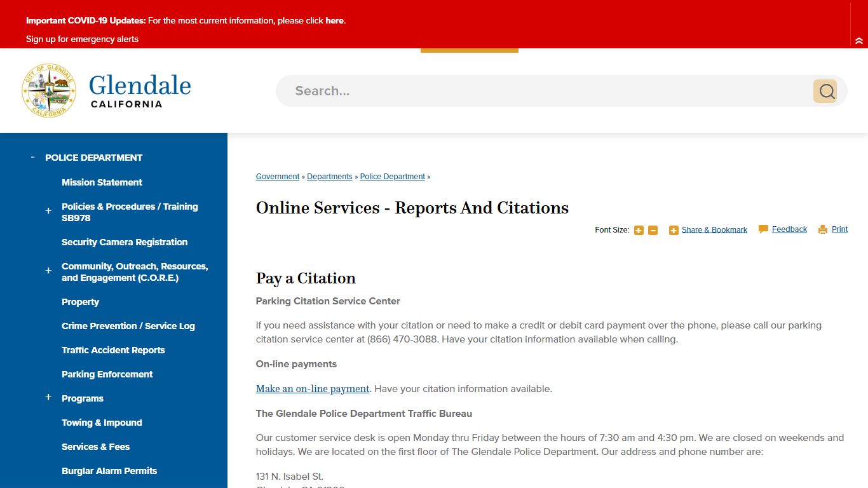Image resolution: width=868 pixels, height=488 pixels.
Task: Open Parking Enforcement page
Action: tap(107, 374)
